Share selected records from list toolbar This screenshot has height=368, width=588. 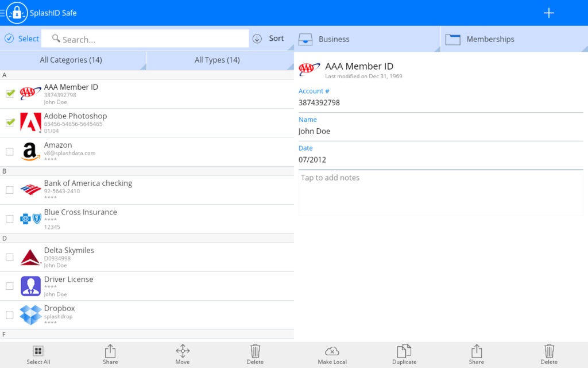[x=110, y=354]
